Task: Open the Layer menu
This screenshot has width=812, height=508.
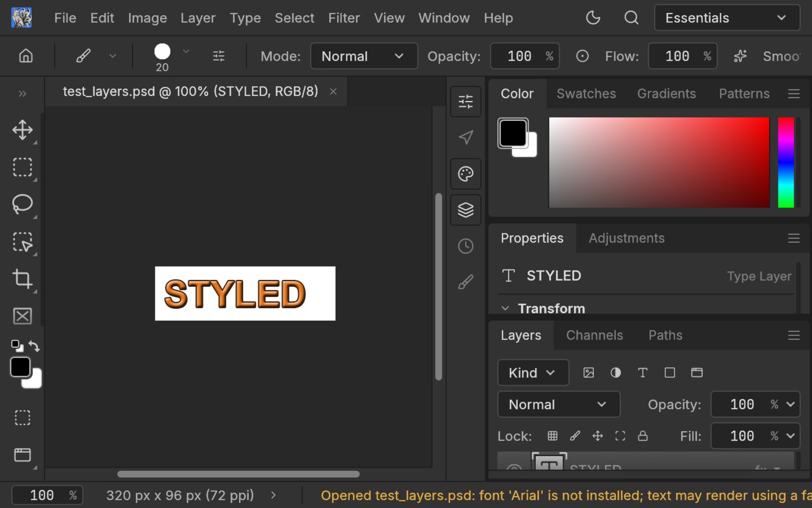Action: (198, 18)
